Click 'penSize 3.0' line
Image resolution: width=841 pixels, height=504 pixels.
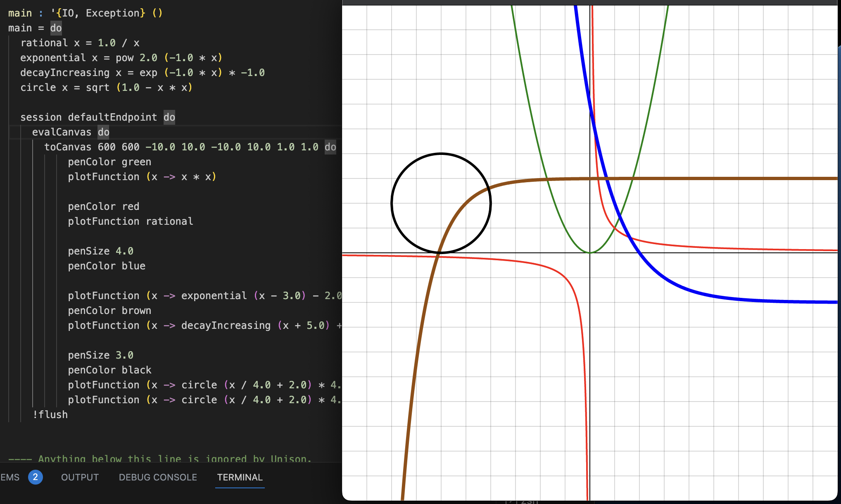(101, 355)
